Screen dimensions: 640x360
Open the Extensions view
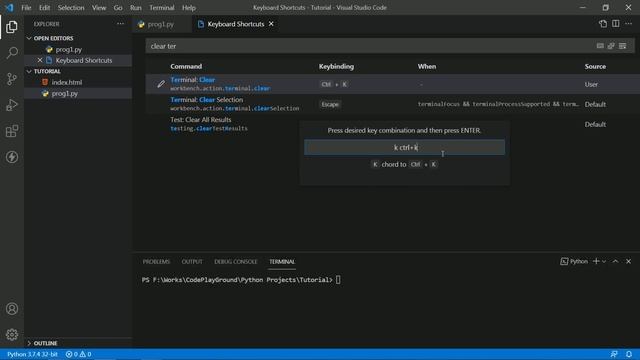[x=12, y=131]
